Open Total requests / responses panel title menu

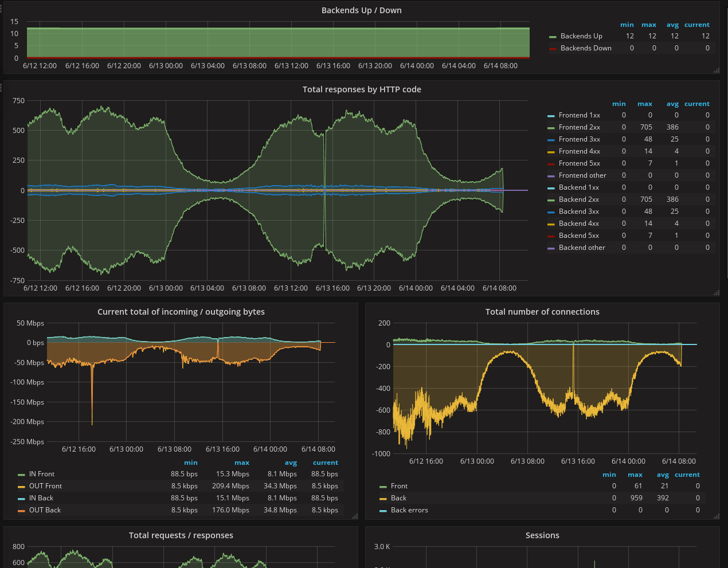point(181,535)
